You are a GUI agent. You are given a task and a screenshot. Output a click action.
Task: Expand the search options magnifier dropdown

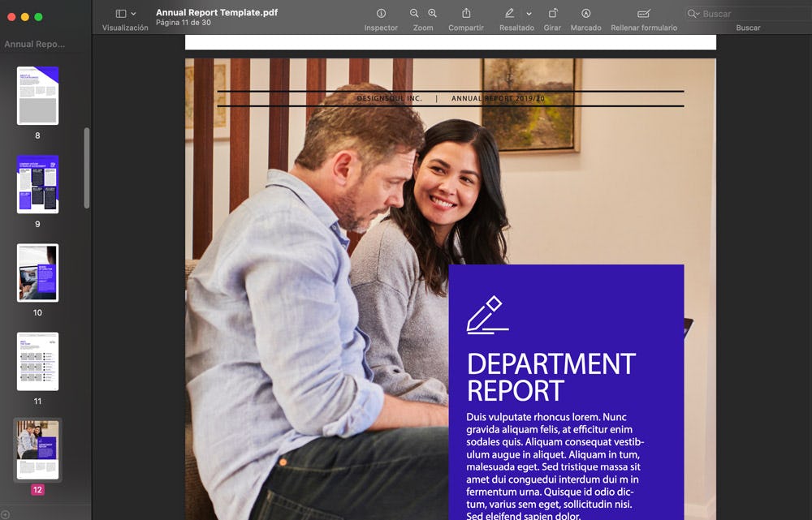(693, 14)
